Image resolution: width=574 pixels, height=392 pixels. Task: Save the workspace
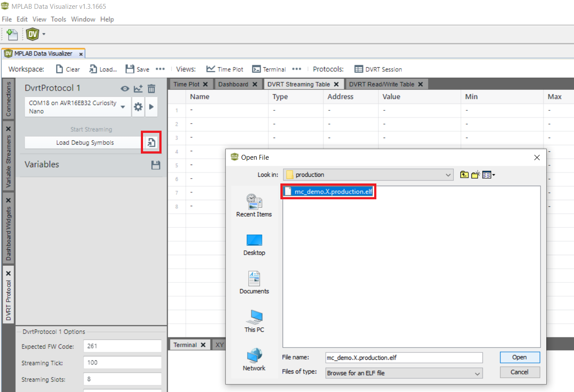137,69
